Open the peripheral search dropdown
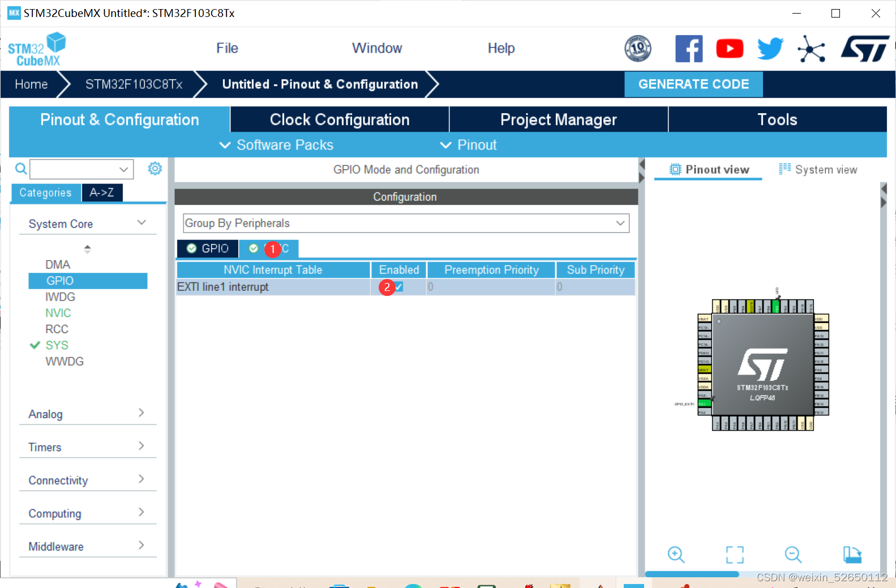 (x=123, y=169)
